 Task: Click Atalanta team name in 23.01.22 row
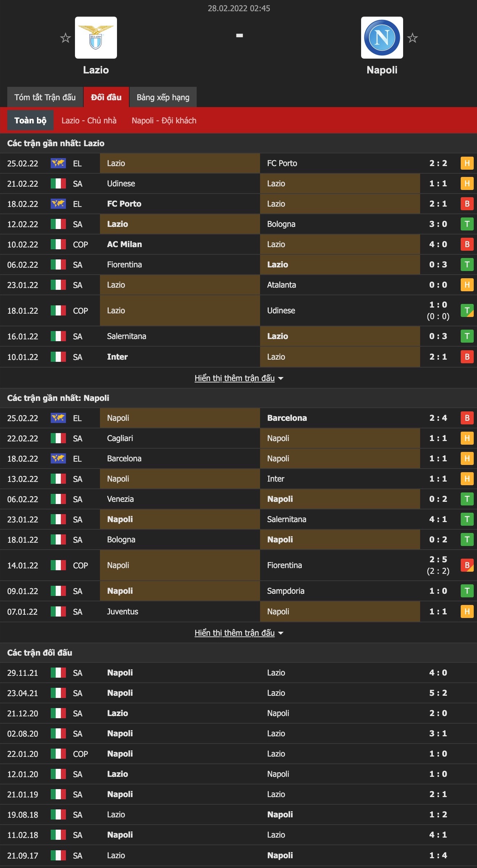tap(281, 285)
